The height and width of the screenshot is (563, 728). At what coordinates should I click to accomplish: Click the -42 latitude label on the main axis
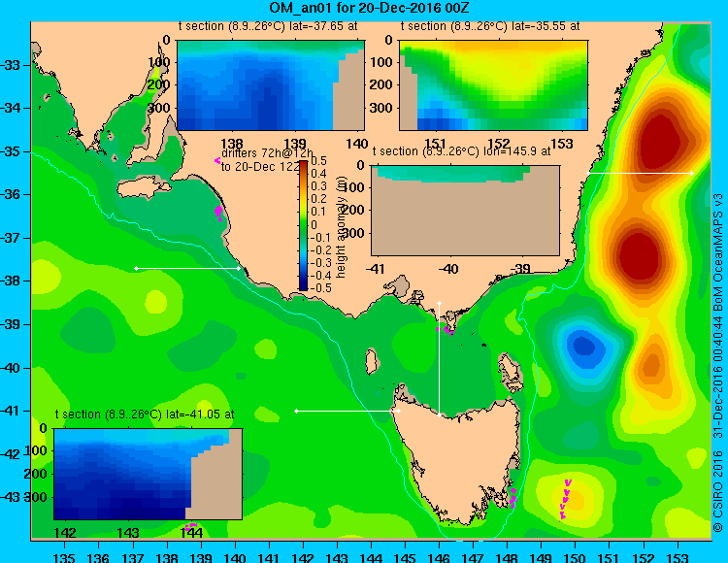tap(11, 454)
